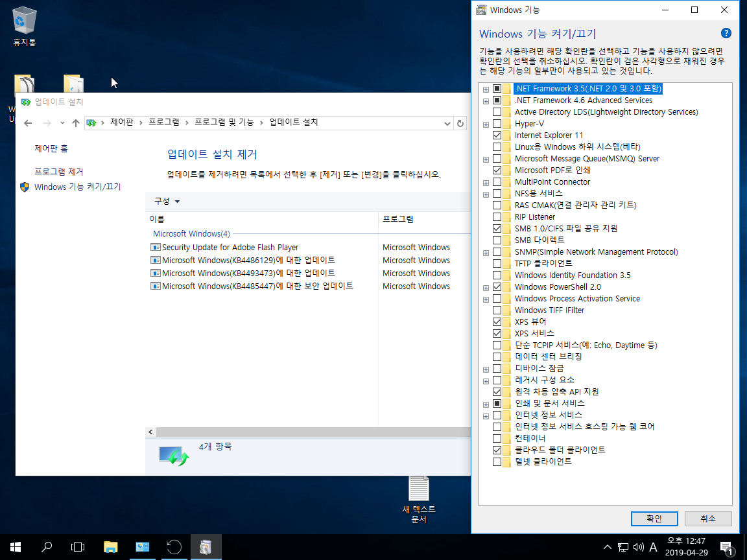Enable the 텔넷 클라이언트 checkbox

coord(497,462)
